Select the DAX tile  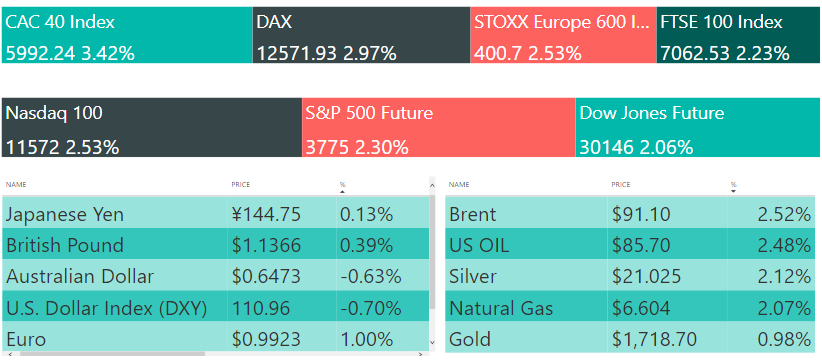361,35
